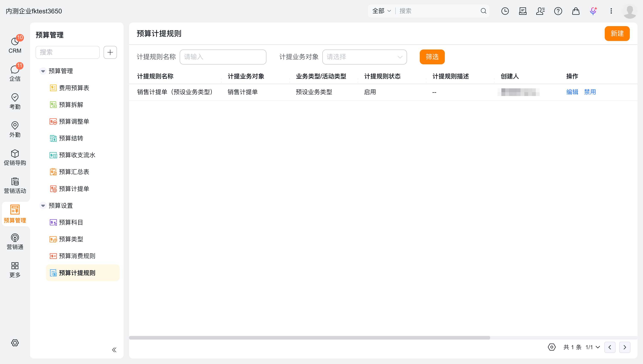This screenshot has width=643, height=364.
Task: Open the three-dot more options menu
Action: point(611,11)
